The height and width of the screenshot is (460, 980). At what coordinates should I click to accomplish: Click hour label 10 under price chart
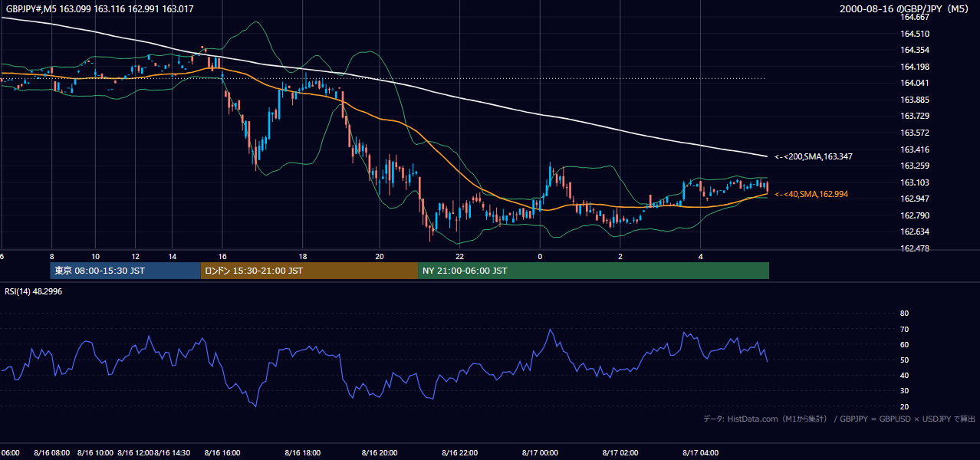(95, 256)
